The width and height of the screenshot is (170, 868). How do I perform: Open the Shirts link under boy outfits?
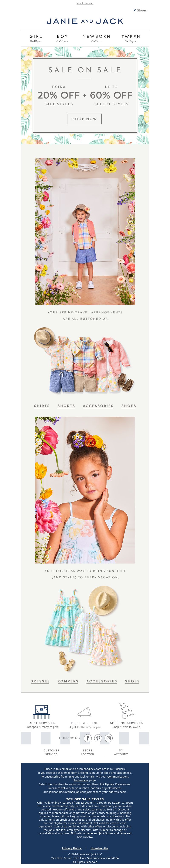tap(42, 406)
